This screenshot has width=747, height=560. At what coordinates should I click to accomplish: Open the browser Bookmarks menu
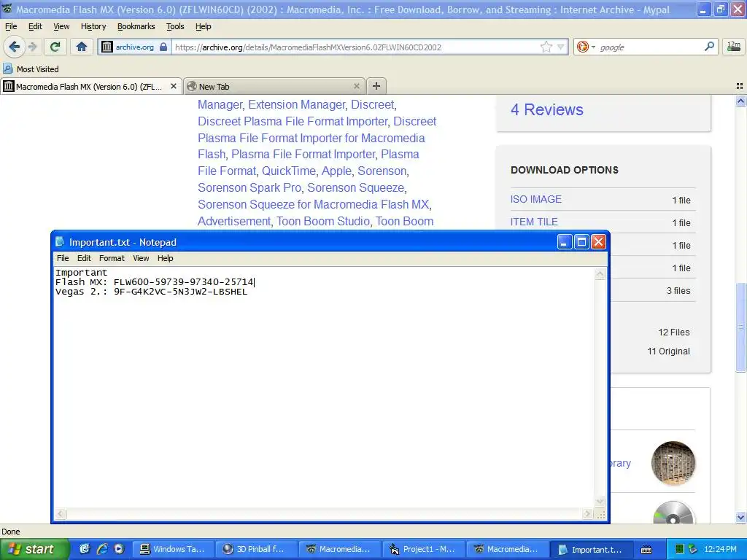(136, 26)
